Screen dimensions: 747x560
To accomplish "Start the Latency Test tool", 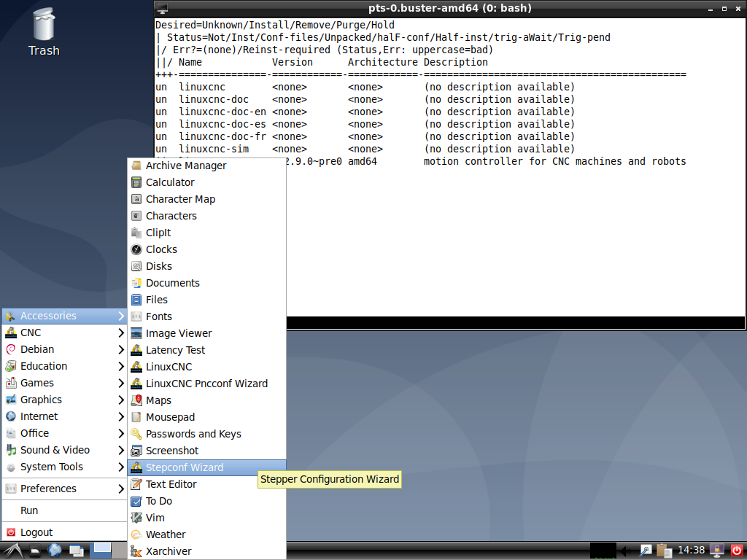I will click(206, 350).
